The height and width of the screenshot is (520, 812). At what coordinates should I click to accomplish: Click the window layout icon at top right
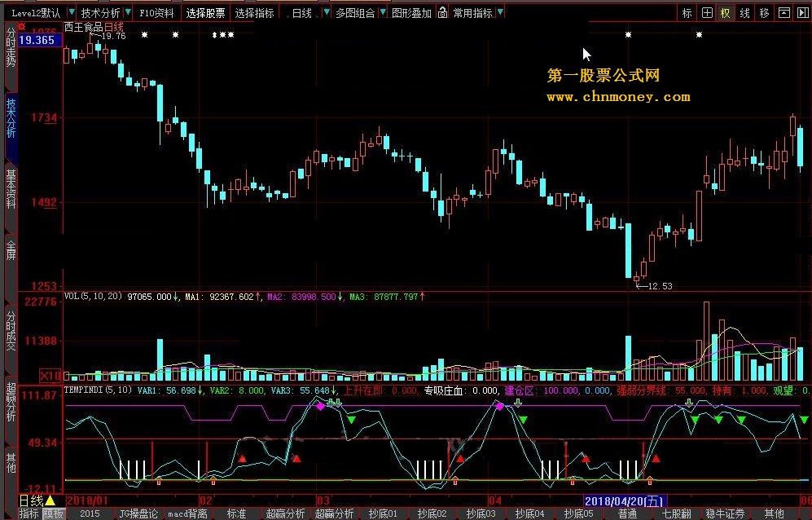pos(784,13)
